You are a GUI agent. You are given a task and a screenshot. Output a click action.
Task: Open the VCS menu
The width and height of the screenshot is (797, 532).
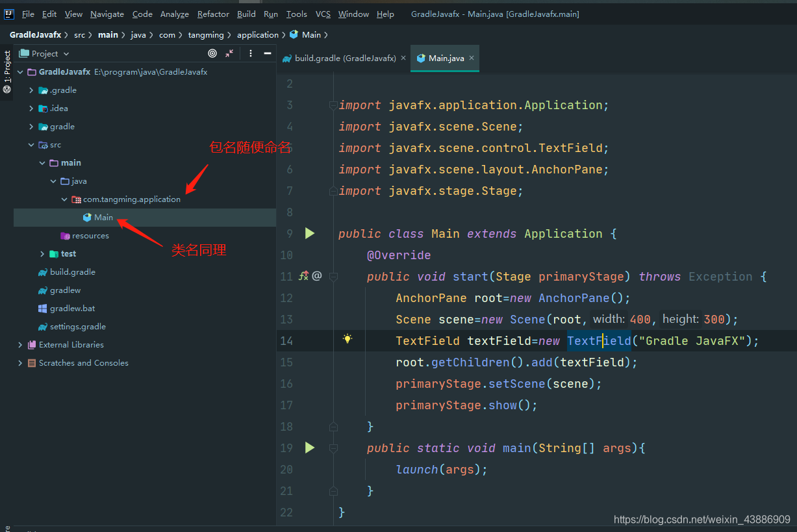tap(323, 14)
